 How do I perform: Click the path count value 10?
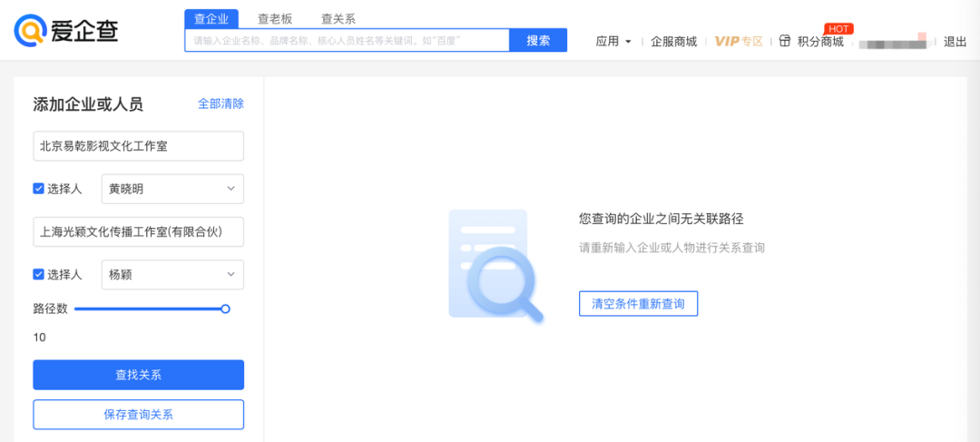[39, 338]
